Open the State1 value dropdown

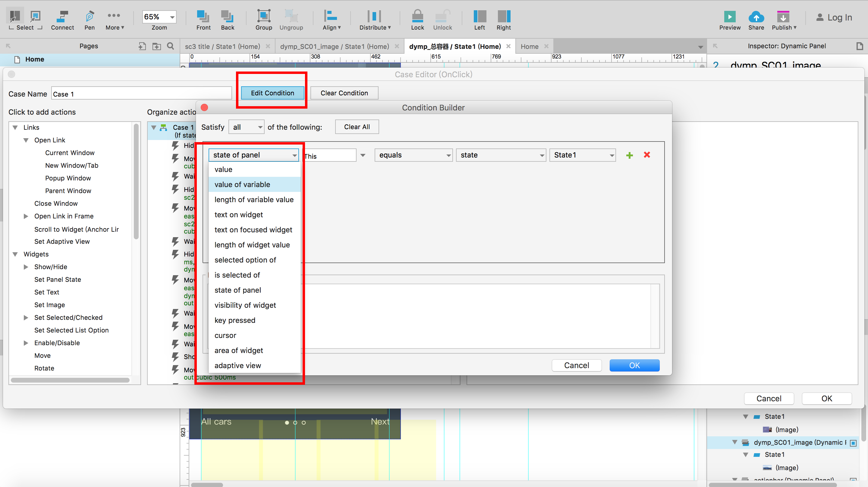pyautogui.click(x=582, y=155)
